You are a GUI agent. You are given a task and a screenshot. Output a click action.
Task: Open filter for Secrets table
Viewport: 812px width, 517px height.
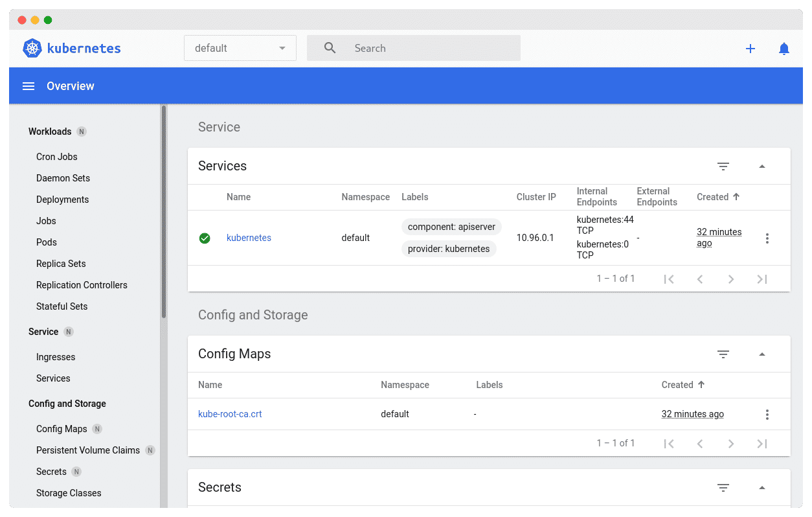(723, 488)
